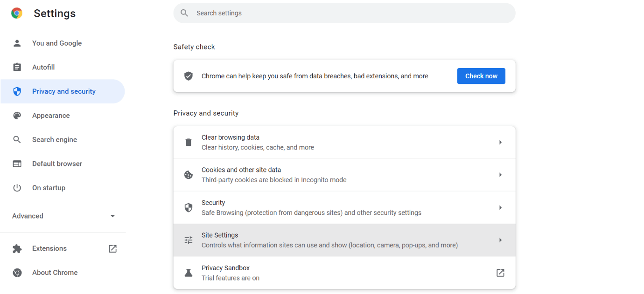Open the Site Settings row arrow
The width and height of the screenshot is (644, 294).
(500, 240)
